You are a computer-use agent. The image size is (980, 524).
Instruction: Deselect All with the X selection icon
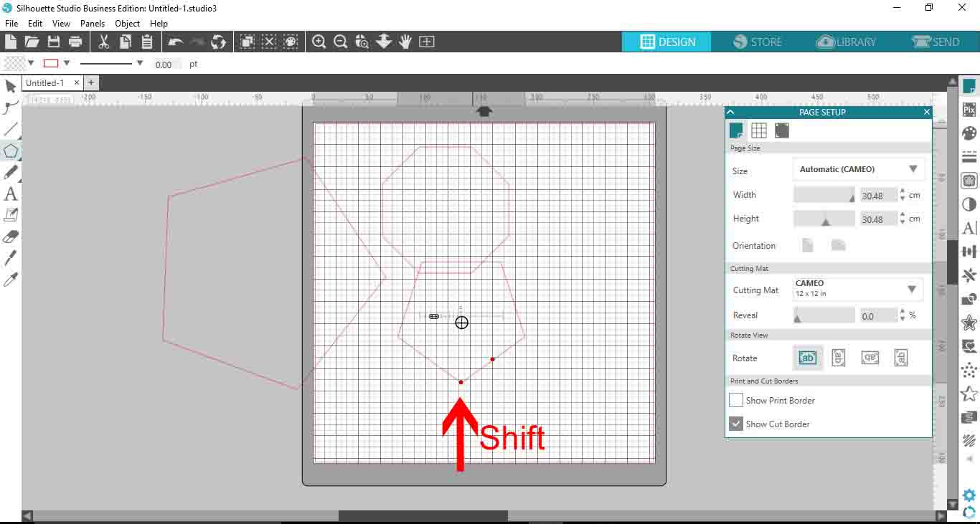pos(269,42)
